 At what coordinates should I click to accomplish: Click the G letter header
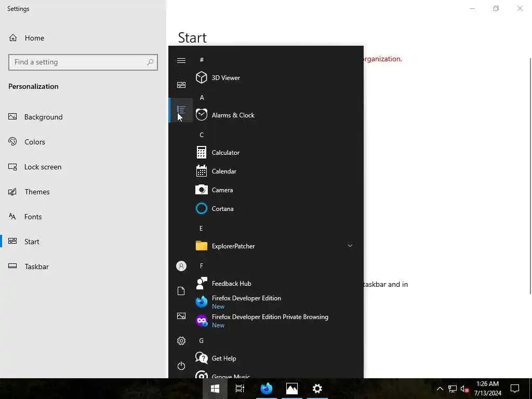[202, 341]
